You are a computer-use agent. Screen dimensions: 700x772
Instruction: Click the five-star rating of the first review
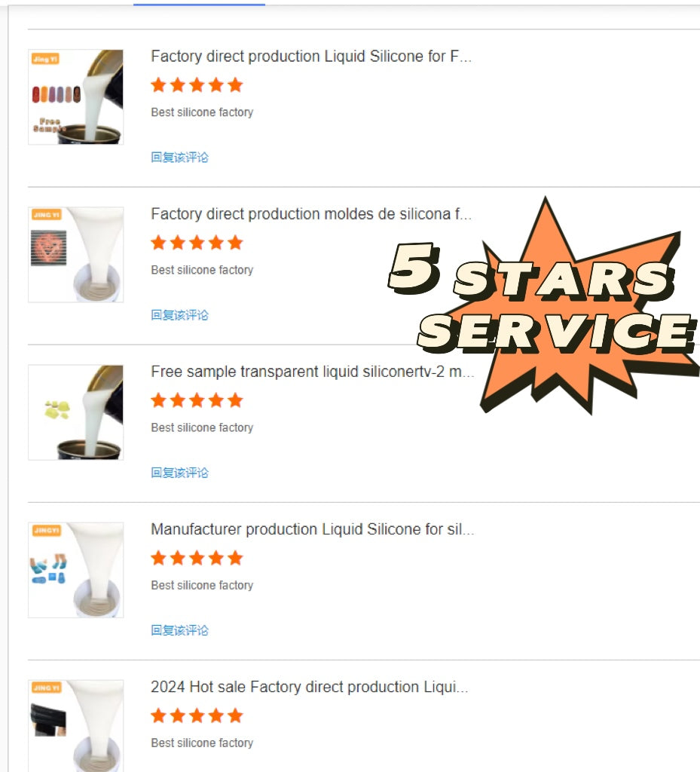[x=197, y=85]
